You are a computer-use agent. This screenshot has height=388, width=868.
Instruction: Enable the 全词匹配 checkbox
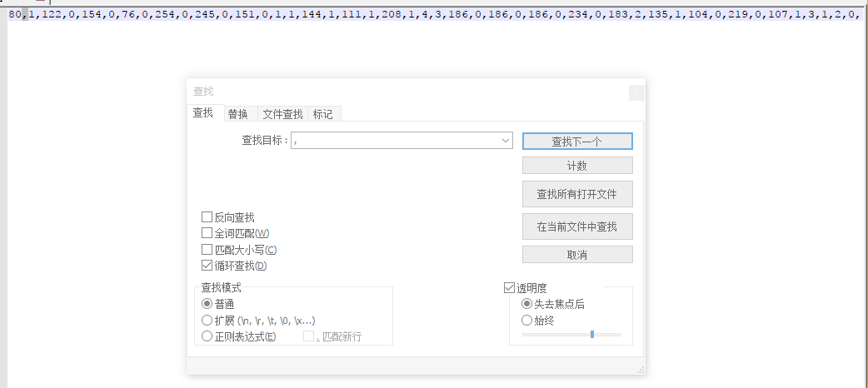207,233
